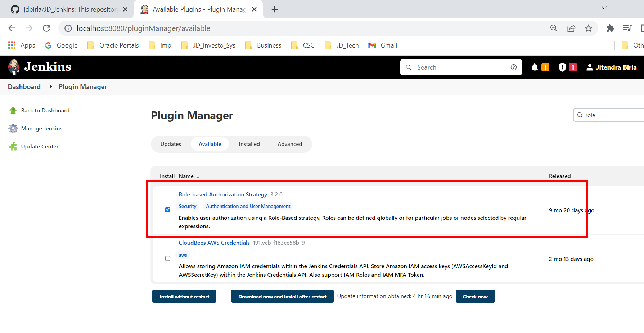The image size is (644, 333).
Task: Click the search help question mark icon
Action: click(514, 67)
